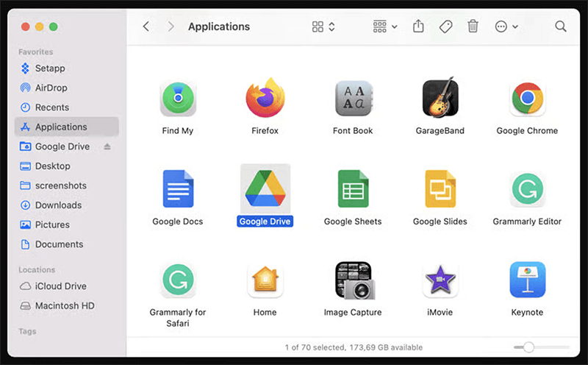The image size is (588, 365).
Task: Select the Google Sheets app icon
Action: (353, 188)
